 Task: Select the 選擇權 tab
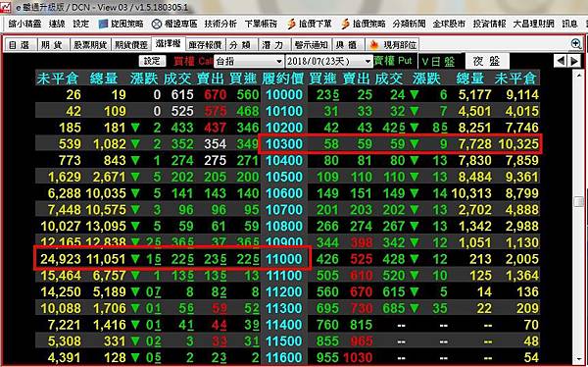(x=168, y=43)
